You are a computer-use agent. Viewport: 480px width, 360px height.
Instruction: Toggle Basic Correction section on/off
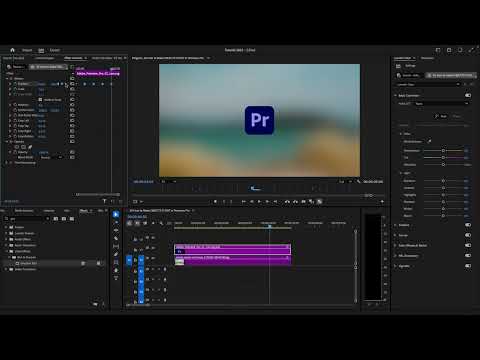pos(468,95)
